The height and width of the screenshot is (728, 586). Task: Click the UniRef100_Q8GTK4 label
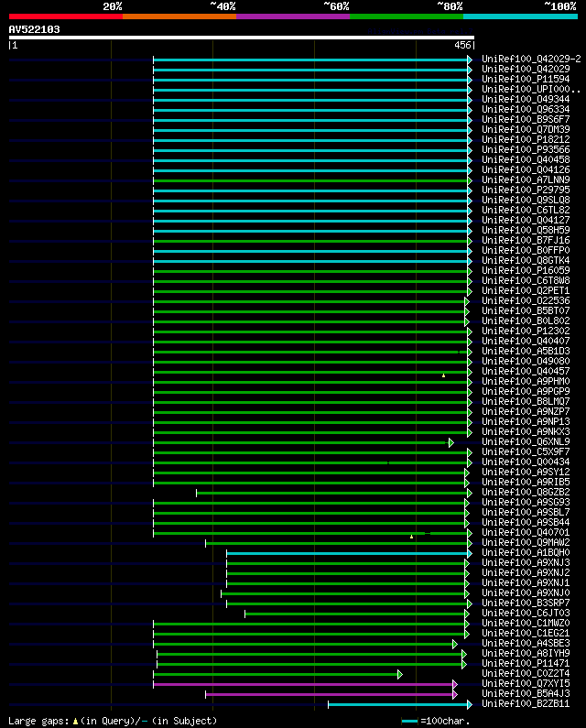pos(526,261)
